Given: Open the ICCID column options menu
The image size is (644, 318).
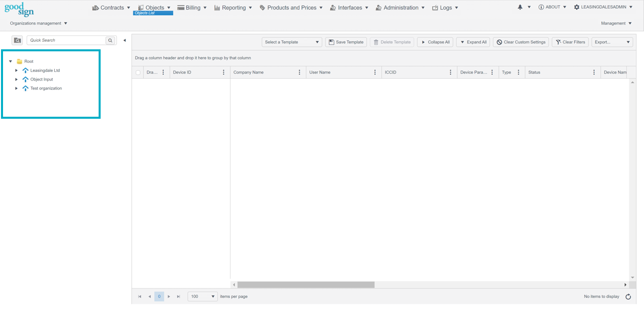Looking at the screenshot, I should coord(451,72).
